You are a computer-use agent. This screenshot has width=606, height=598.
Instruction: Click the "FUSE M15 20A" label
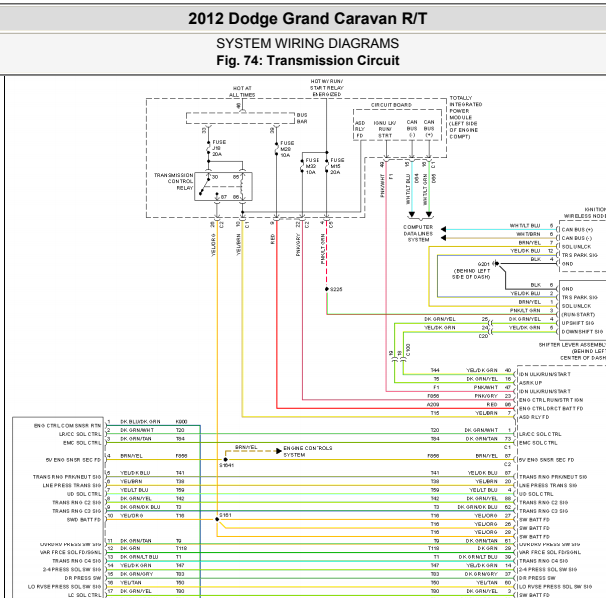[x=337, y=166]
